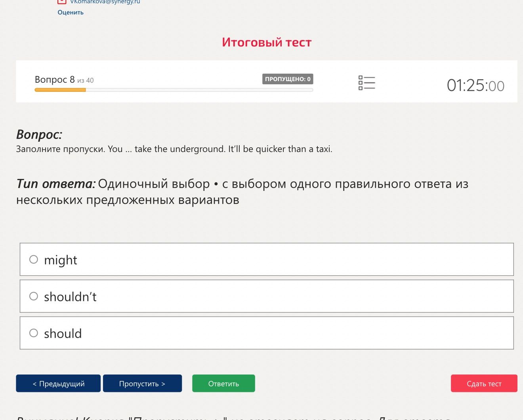
Task: Click the orange question progress bar
Action: [60, 90]
